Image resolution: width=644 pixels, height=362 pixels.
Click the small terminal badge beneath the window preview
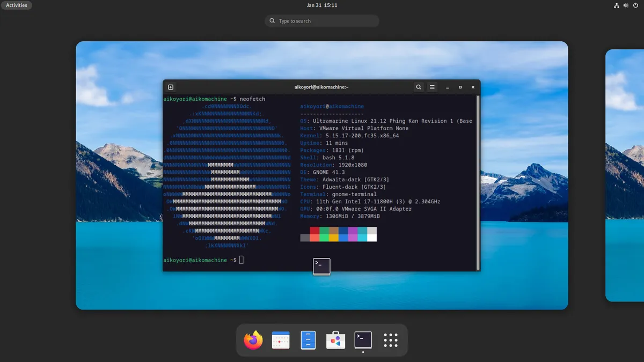click(321, 267)
